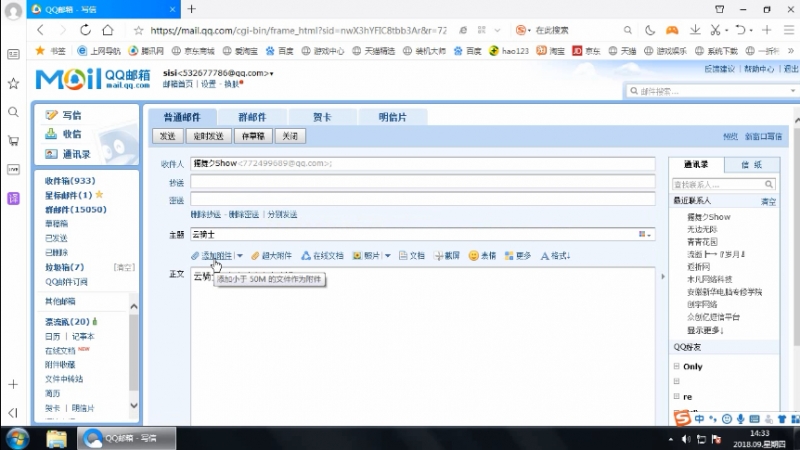800x450 pixels.
Task: Click the subject (主题) field
Action: click(422, 234)
